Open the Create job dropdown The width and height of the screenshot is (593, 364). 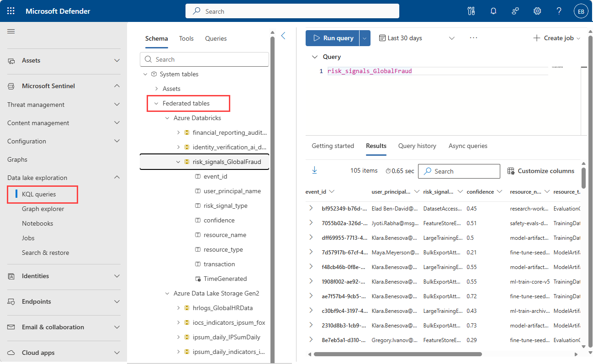pos(557,38)
